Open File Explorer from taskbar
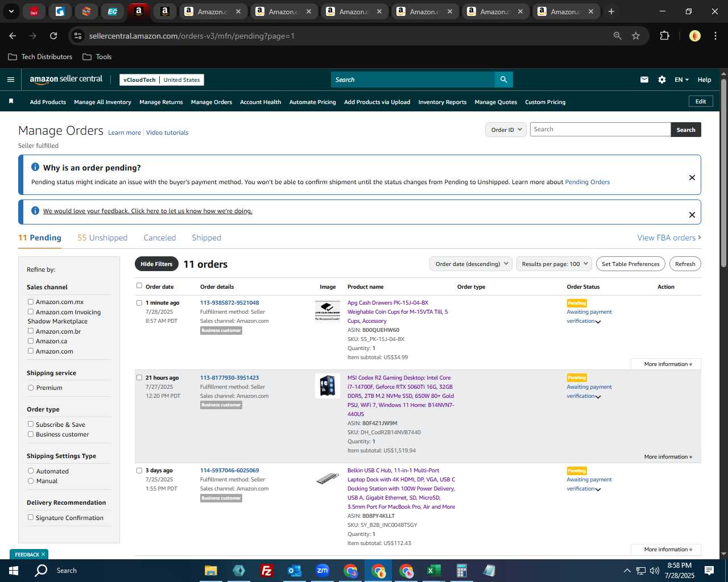This screenshot has height=582, width=728. [x=211, y=571]
